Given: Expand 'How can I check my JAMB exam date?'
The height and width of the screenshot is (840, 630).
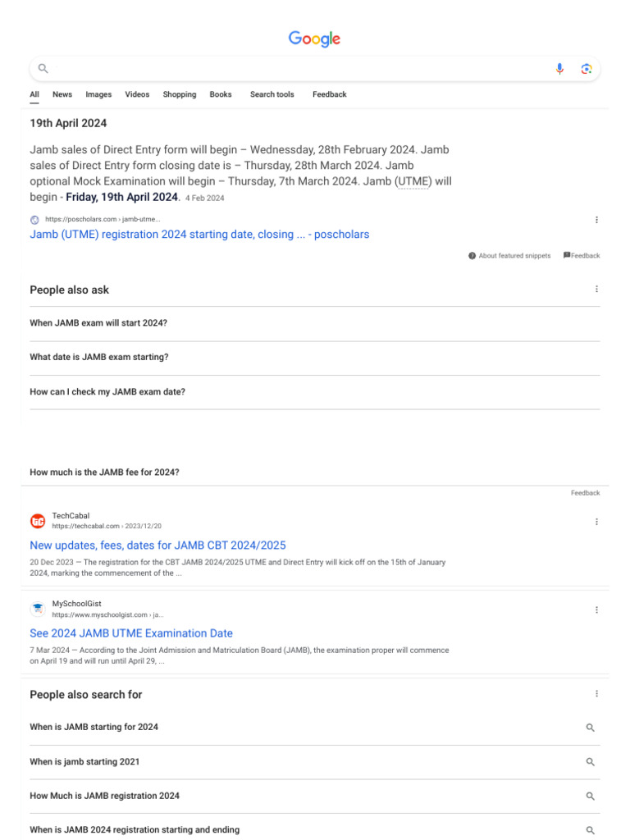Looking at the screenshot, I should click(107, 392).
